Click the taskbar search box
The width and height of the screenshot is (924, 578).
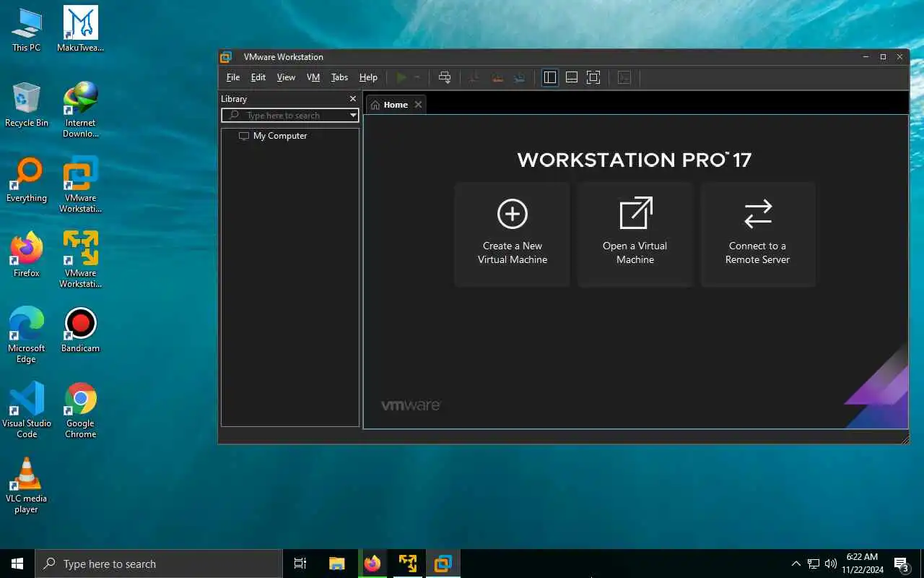pyautogui.click(x=159, y=564)
